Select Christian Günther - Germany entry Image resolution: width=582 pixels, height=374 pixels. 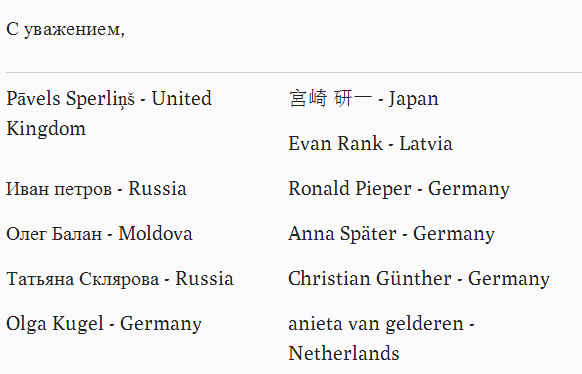point(419,279)
